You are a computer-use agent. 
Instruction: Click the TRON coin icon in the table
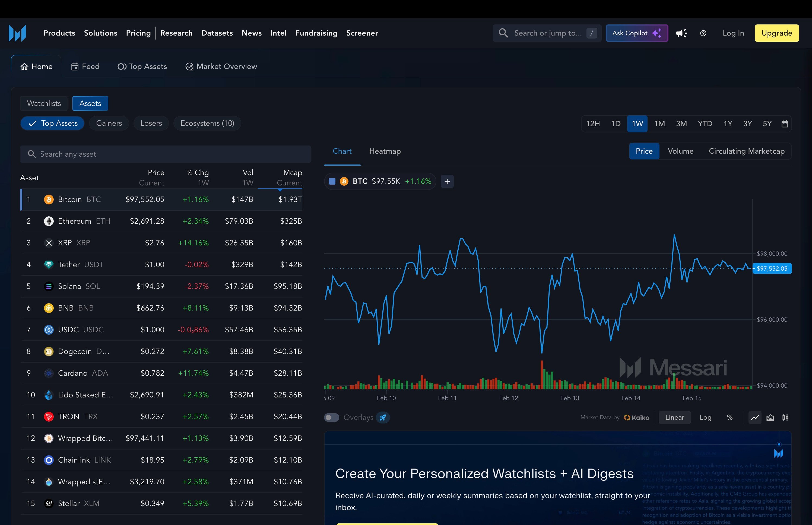pyautogui.click(x=49, y=417)
